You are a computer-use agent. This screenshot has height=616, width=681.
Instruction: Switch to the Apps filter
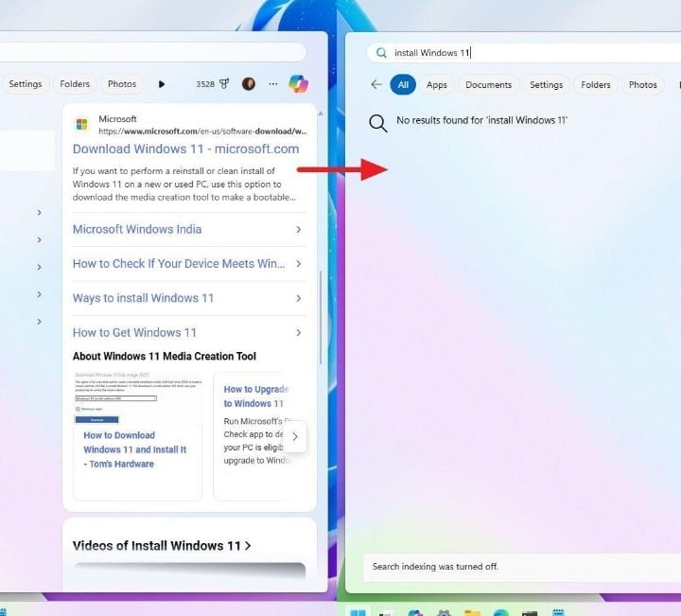click(x=436, y=85)
